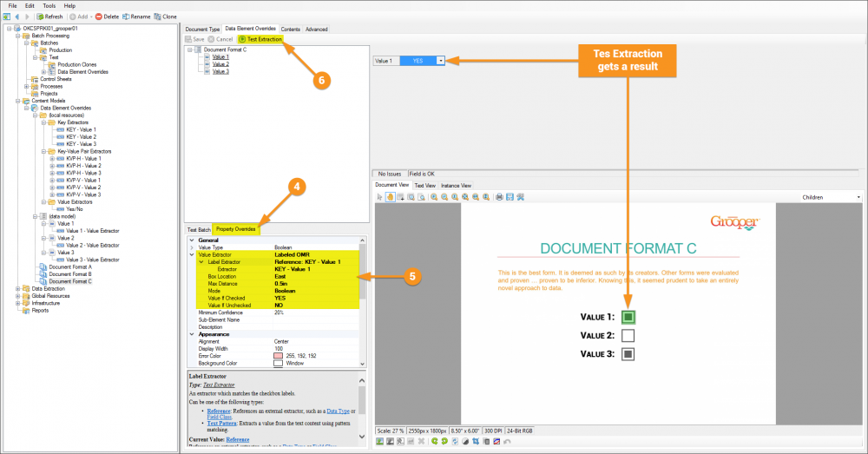The image size is (868, 454).
Task: Collapse the General property section
Action: [x=192, y=240]
